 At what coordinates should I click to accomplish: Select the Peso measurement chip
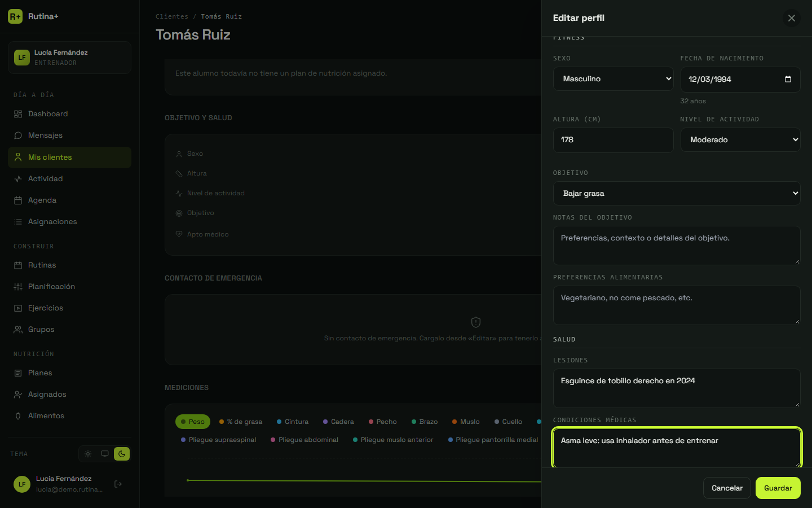click(x=193, y=422)
